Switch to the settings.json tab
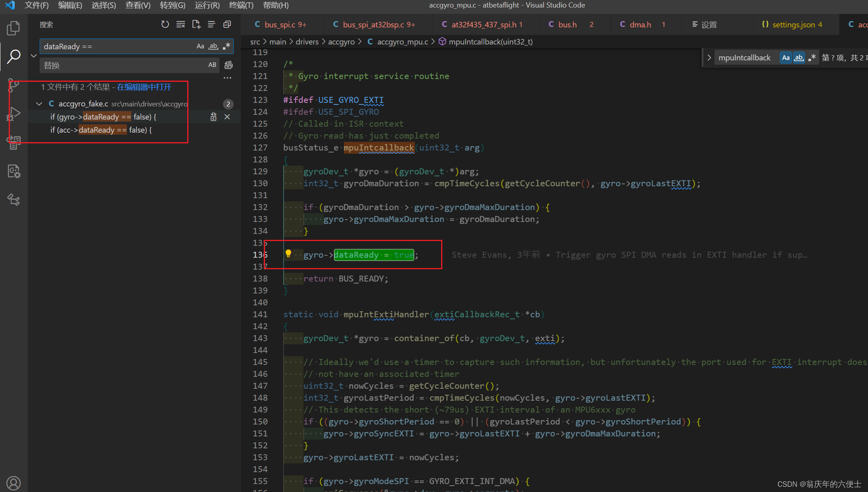The image size is (868, 492). pyautogui.click(x=793, y=25)
